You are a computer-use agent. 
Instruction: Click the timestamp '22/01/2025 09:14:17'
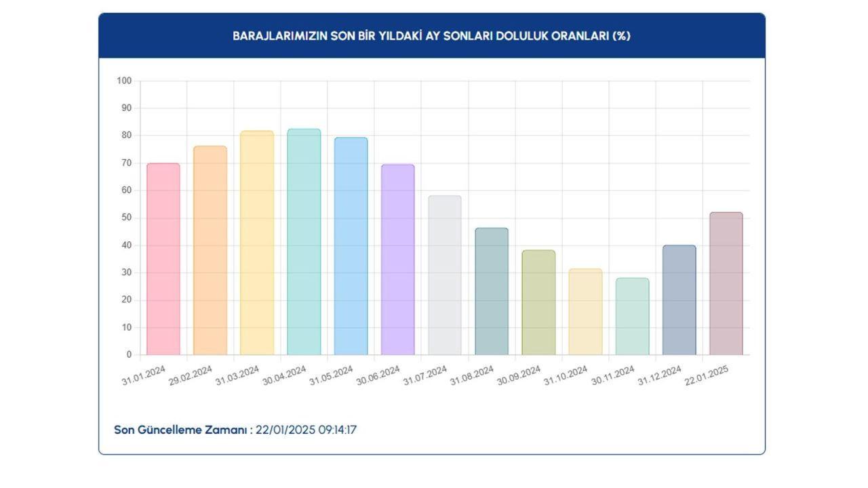pyautogui.click(x=307, y=430)
